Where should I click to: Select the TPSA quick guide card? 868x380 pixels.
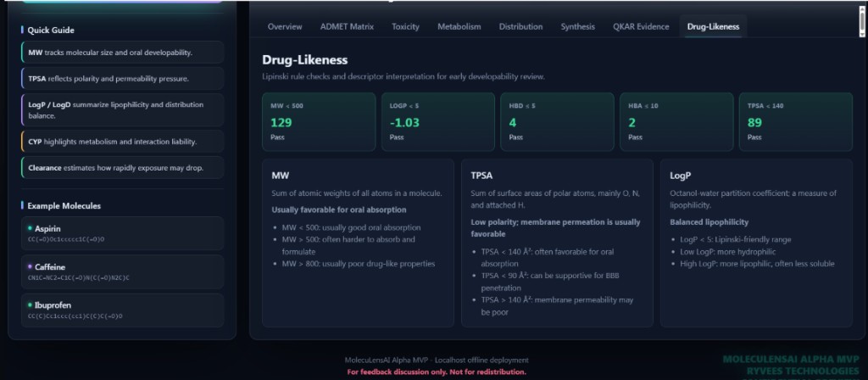[x=122, y=78]
